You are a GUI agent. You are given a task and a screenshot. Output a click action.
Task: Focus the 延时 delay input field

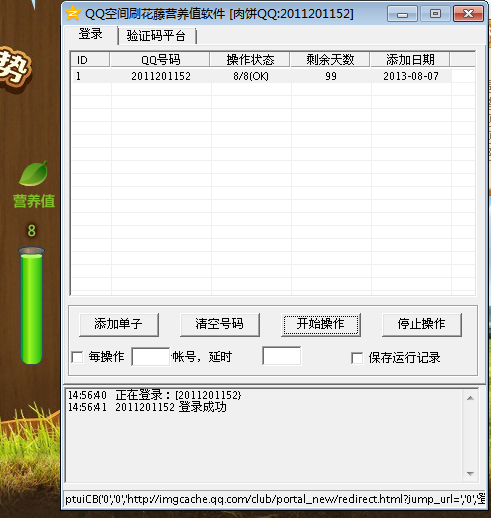(282, 356)
